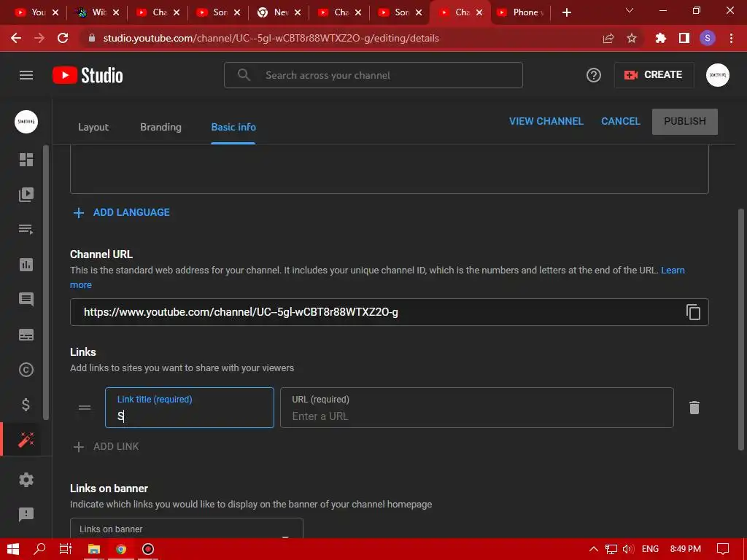Click the Search across your channel box
This screenshot has width=747, height=560.
[373, 75]
